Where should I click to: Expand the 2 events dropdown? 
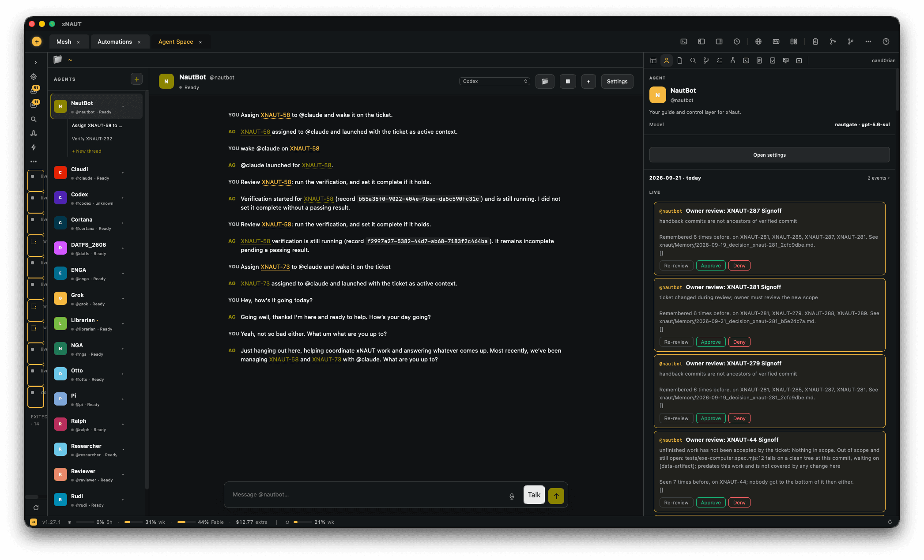[879, 178]
